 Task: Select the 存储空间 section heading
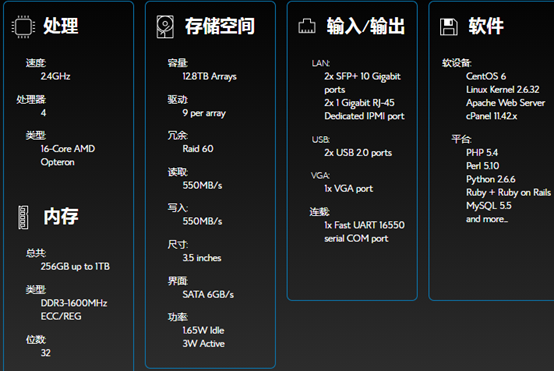point(220,26)
